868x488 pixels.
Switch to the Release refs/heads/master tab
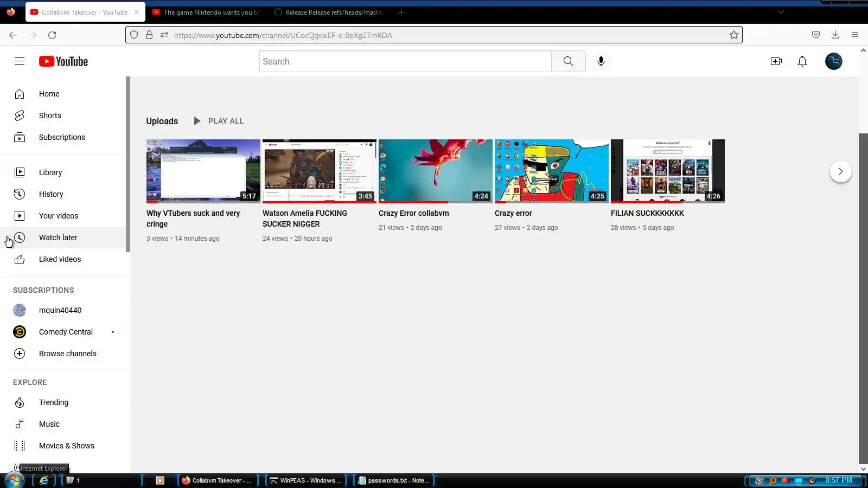[329, 12]
